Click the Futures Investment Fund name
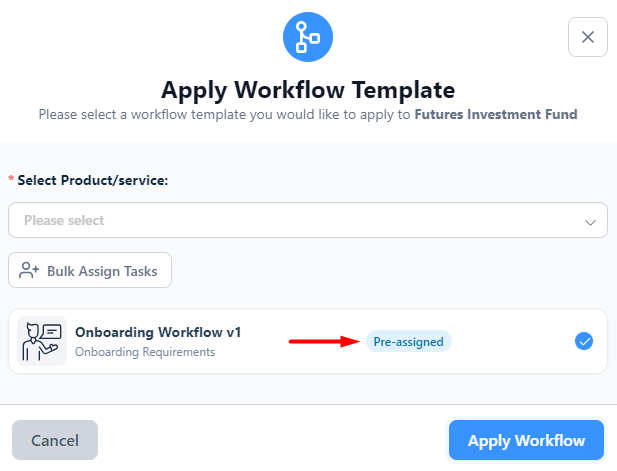 pyautogui.click(x=496, y=114)
